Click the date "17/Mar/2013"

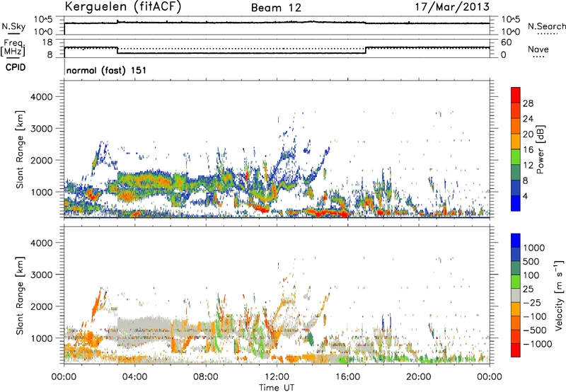(452, 7)
